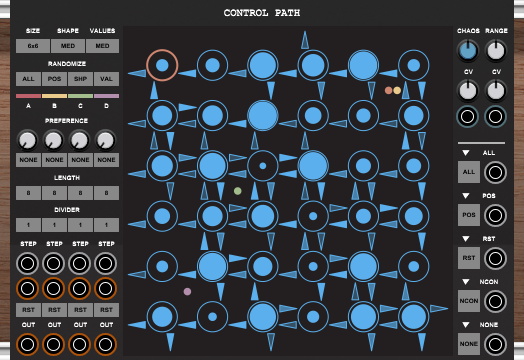The width and height of the screenshot is (524, 360).
Task: Click the LENGTH value 8 for sequence A
Action: [28, 193]
